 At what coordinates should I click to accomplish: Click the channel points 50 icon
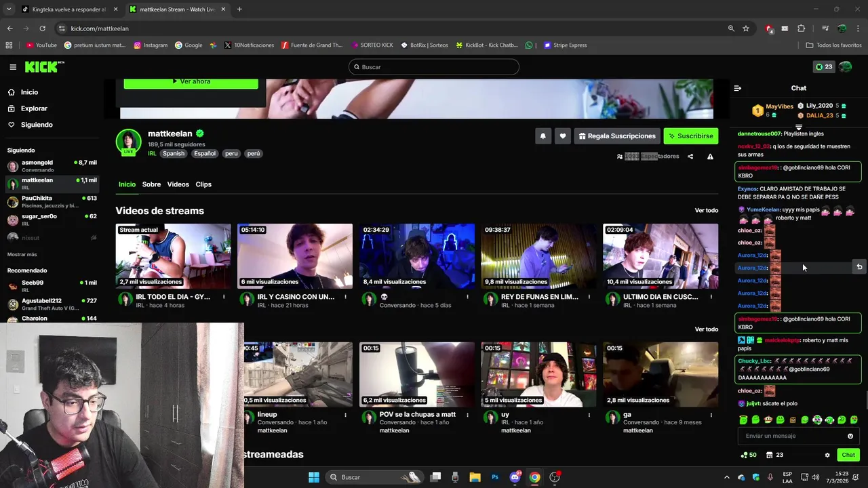pos(749,455)
